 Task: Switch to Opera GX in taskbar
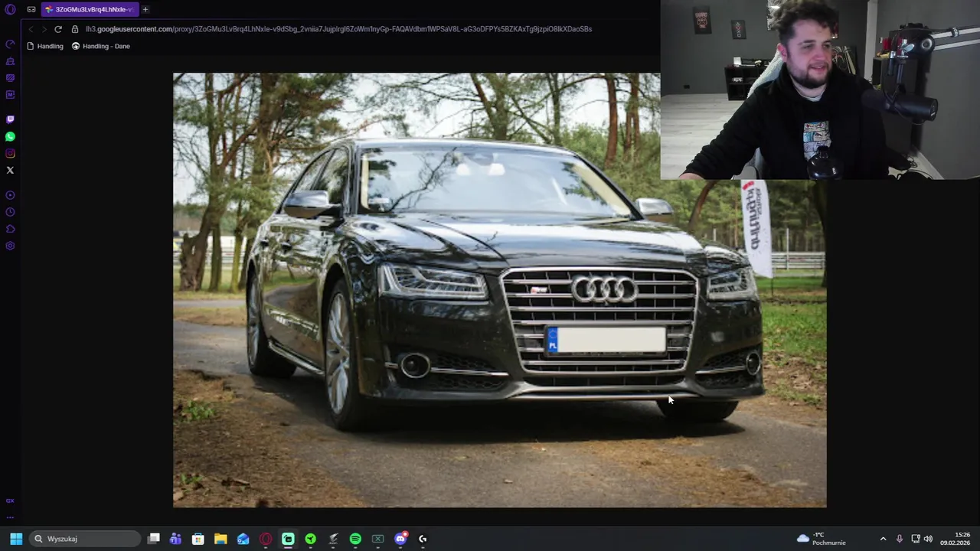point(266,539)
